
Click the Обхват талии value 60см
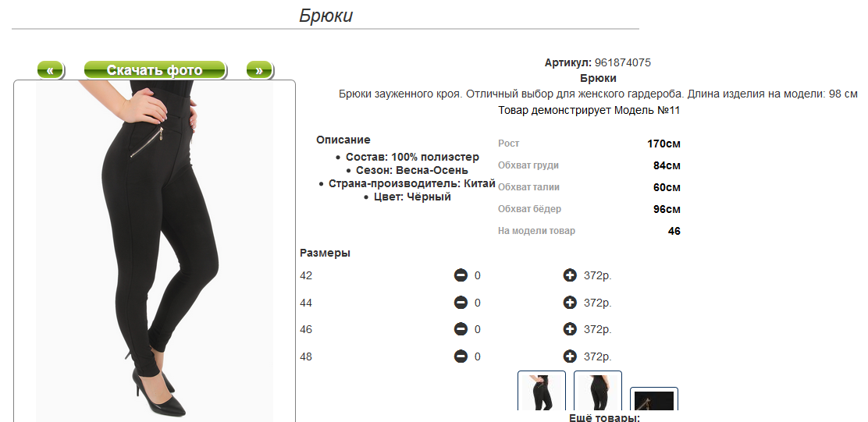coord(667,187)
